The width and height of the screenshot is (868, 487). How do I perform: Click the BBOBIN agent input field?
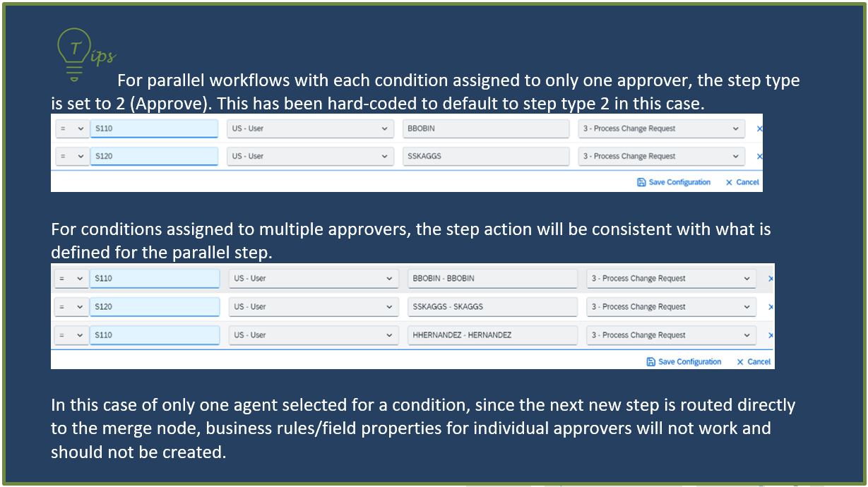485,128
